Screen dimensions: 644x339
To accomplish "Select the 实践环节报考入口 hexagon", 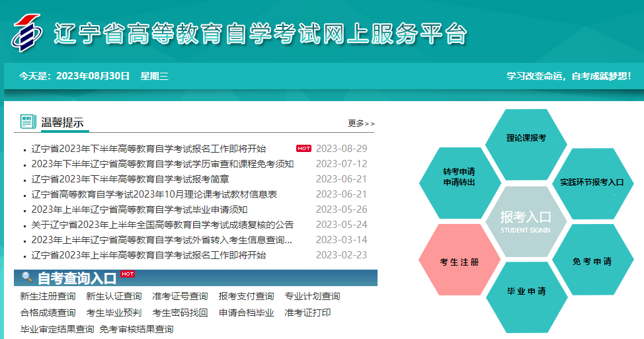I will coord(592,182).
